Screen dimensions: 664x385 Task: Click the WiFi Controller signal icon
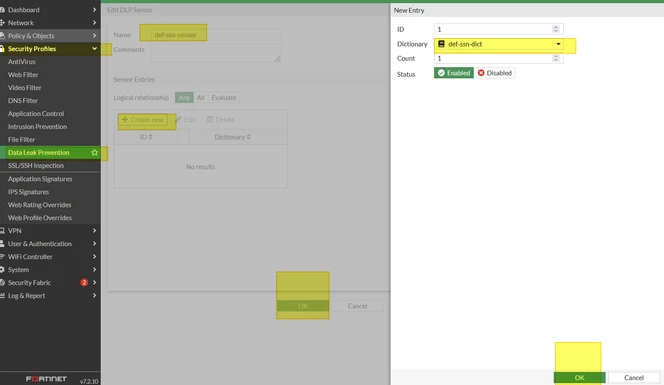click(2, 257)
